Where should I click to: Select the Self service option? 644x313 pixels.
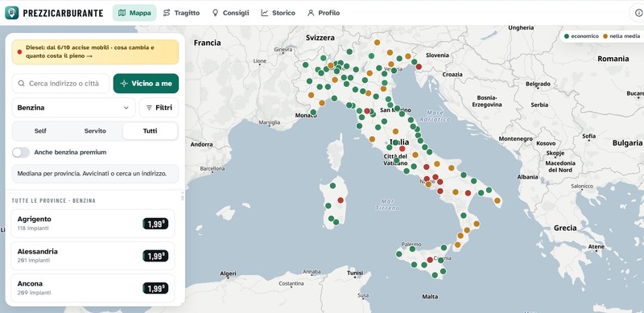pyautogui.click(x=40, y=131)
